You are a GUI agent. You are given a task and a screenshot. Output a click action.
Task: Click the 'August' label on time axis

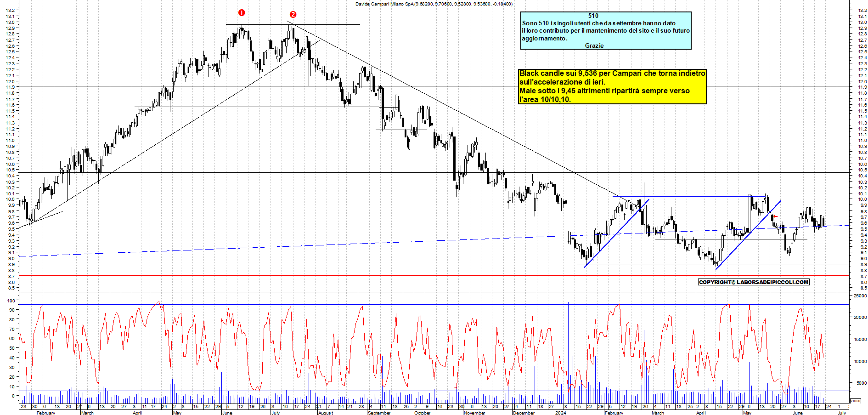[x=326, y=413]
